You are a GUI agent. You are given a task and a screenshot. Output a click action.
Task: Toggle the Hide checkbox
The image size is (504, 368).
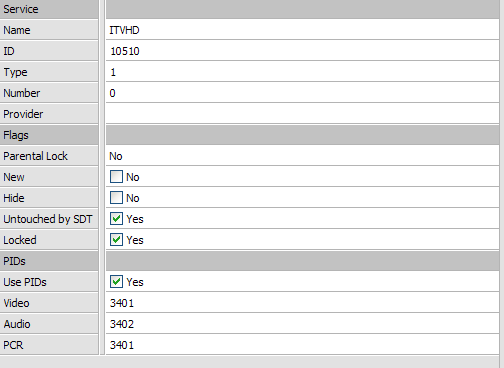(116, 198)
